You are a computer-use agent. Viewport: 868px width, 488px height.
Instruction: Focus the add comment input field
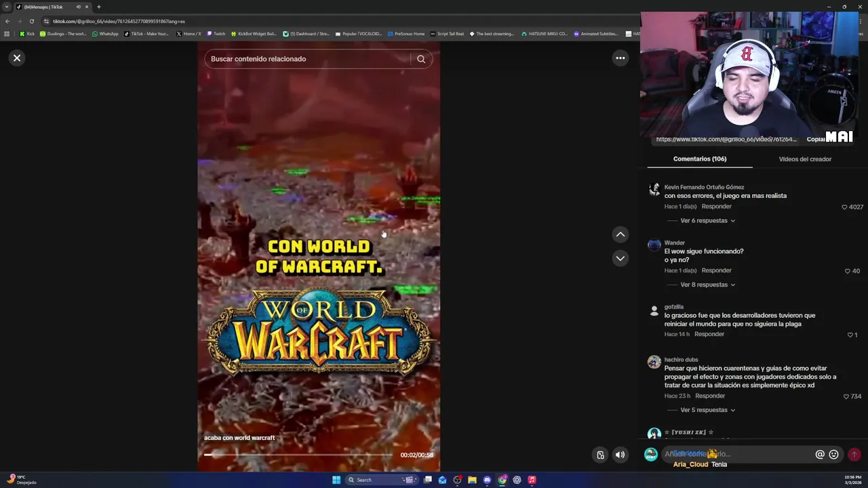pyautogui.click(x=738, y=454)
